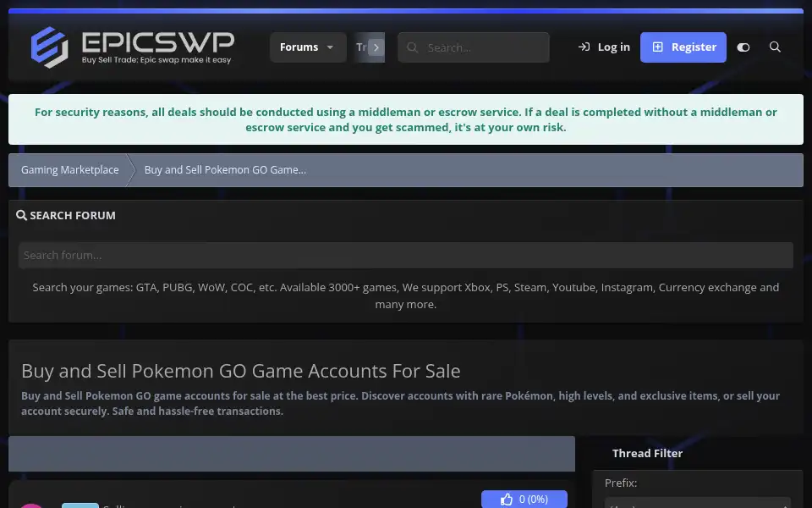Toggle the dark/light theme switch
The width and height of the screenshot is (812, 508).
(x=743, y=47)
